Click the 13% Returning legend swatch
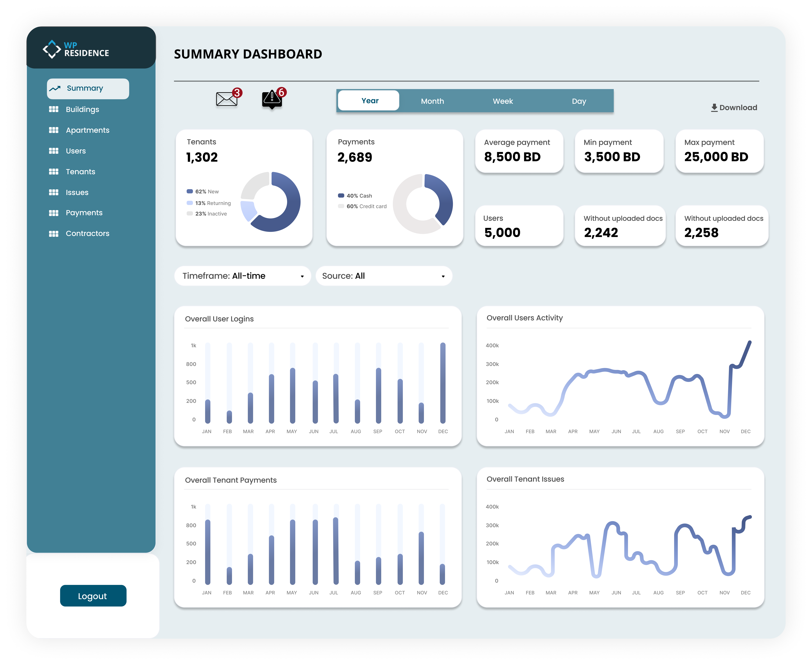The image size is (812, 665). click(x=190, y=203)
